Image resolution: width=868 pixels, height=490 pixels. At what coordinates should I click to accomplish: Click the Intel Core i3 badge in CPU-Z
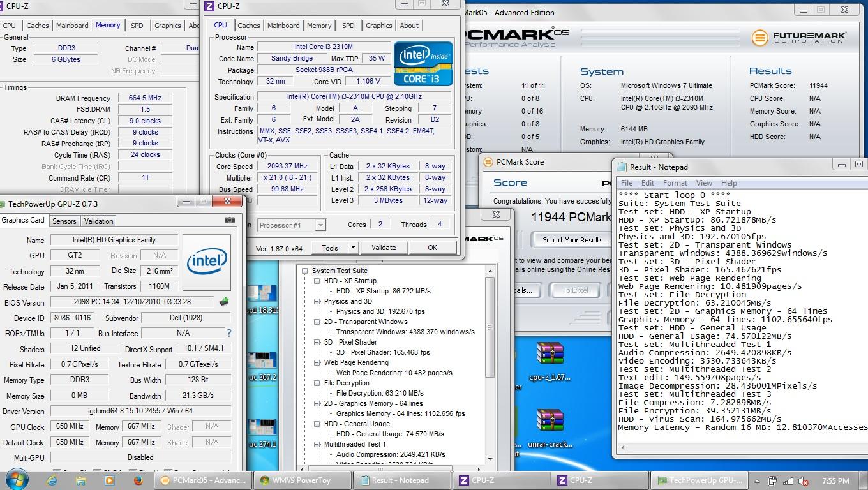click(423, 64)
